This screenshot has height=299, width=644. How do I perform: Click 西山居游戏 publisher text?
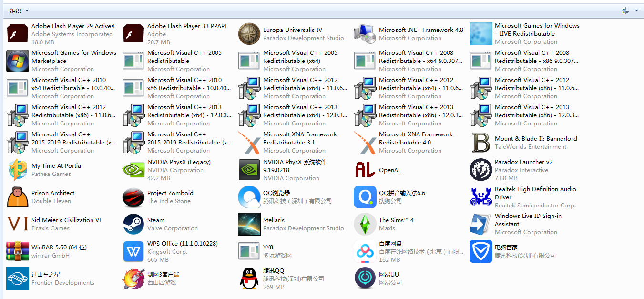click(x=162, y=283)
